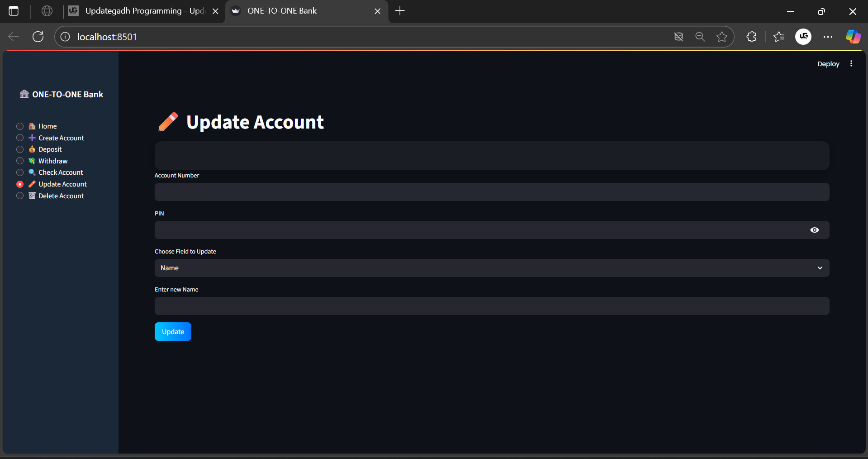Open favorites list icon in toolbar

(x=779, y=37)
